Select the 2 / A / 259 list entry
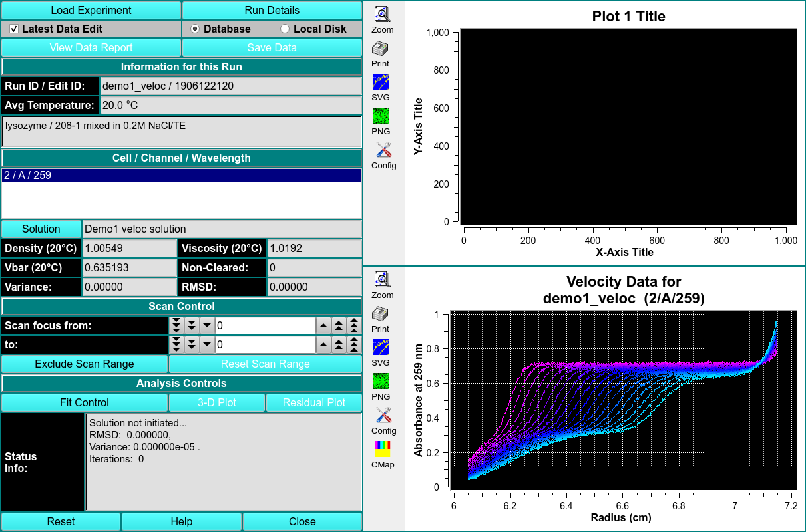This screenshot has width=806, height=532. click(x=181, y=176)
